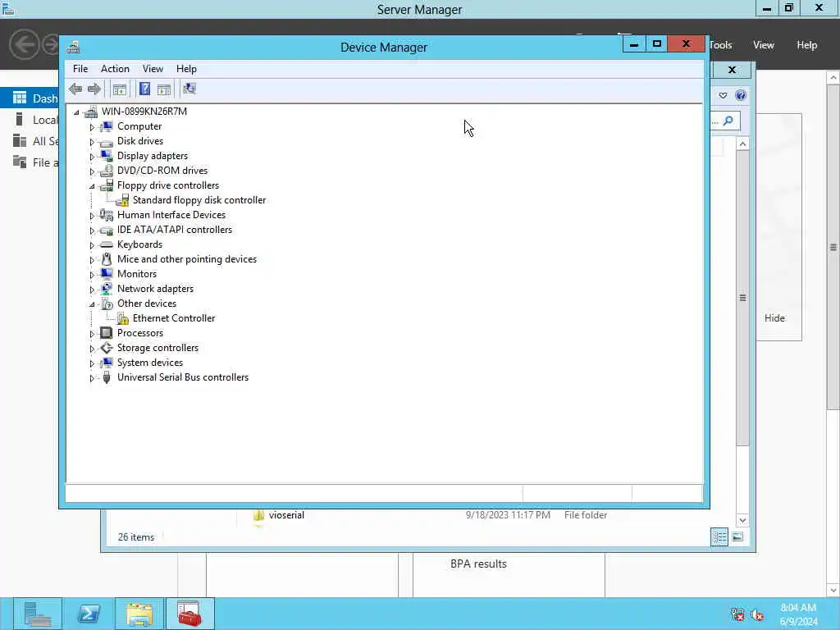Image resolution: width=840 pixels, height=630 pixels.
Task: Select the Universal Serial Bus controllers icon
Action: point(107,377)
